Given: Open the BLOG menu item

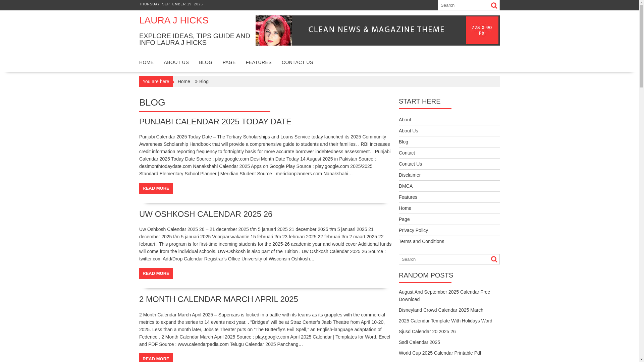Looking at the screenshot, I should pos(206,62).
